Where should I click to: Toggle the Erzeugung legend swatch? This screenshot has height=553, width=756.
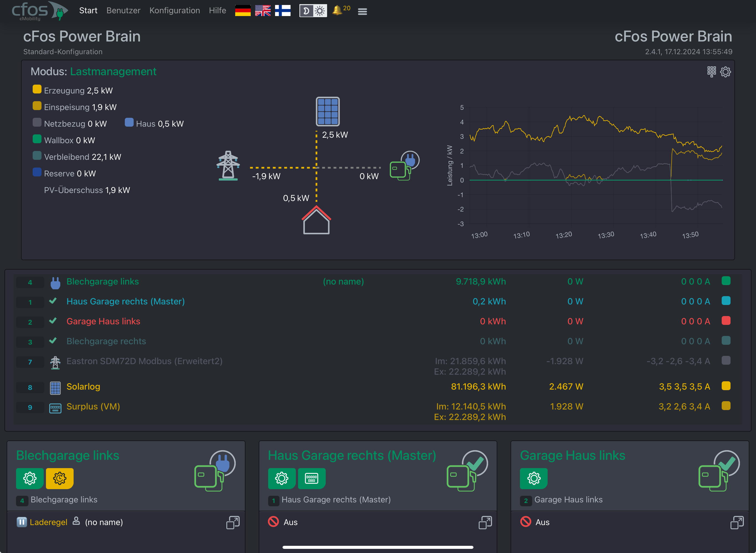pos(37,89)
